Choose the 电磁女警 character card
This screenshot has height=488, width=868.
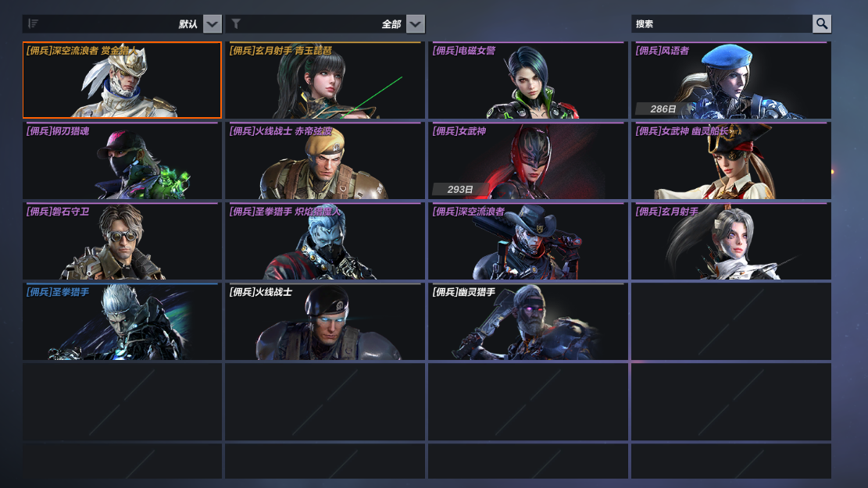(x=528, y=80)
